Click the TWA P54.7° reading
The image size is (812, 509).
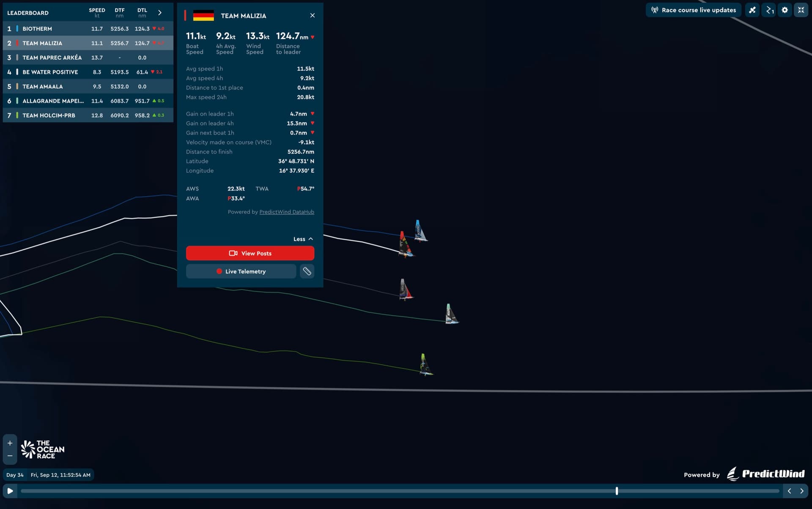[x=306, y=189]
